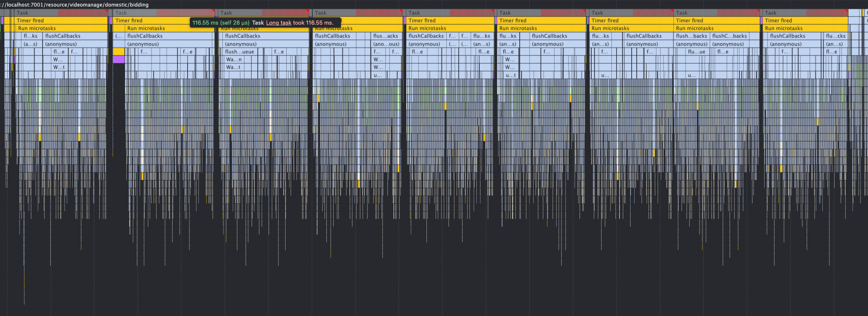Select the '(a...s)' anonymous function bar
Image resolution: width=868 pixels, height=316 pixels.
tap(30, 44)
